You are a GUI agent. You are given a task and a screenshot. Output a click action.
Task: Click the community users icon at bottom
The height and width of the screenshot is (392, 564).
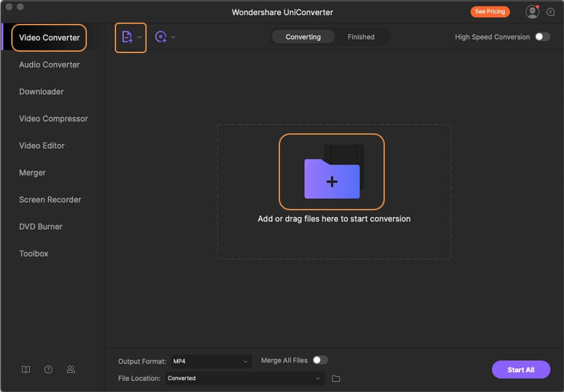tap(71, 369)
